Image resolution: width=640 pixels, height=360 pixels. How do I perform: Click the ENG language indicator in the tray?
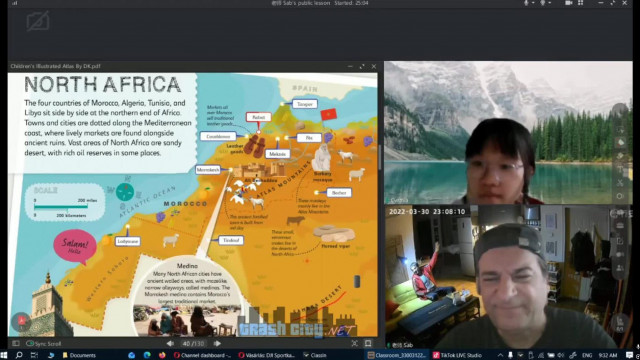587,355
